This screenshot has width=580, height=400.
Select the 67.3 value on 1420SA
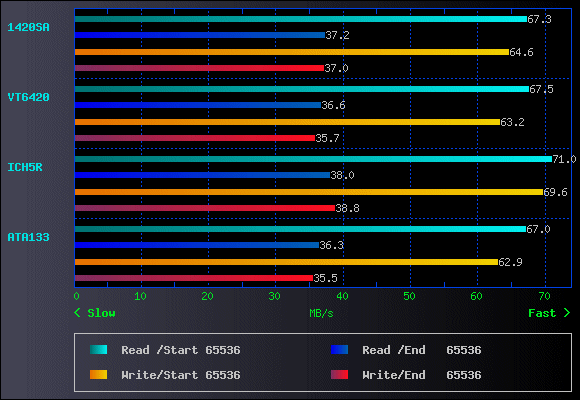click(539, 19)
